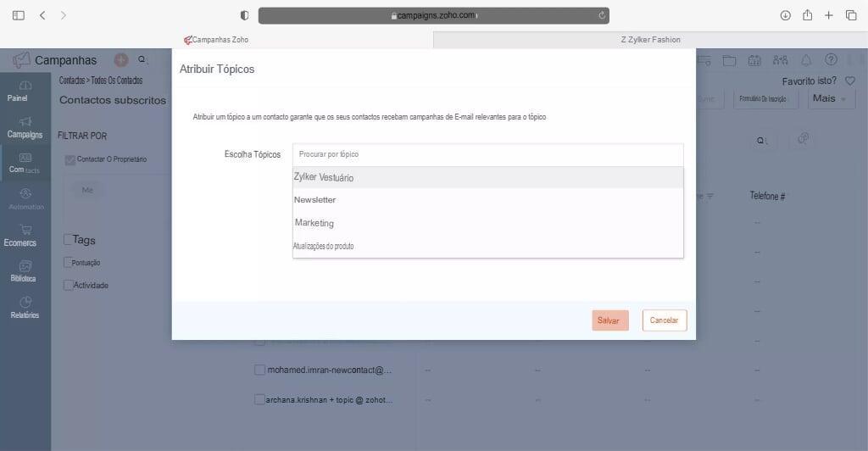Click the Campanhas logo icon
Screen dimensions: 868x451
coord(21,59)
